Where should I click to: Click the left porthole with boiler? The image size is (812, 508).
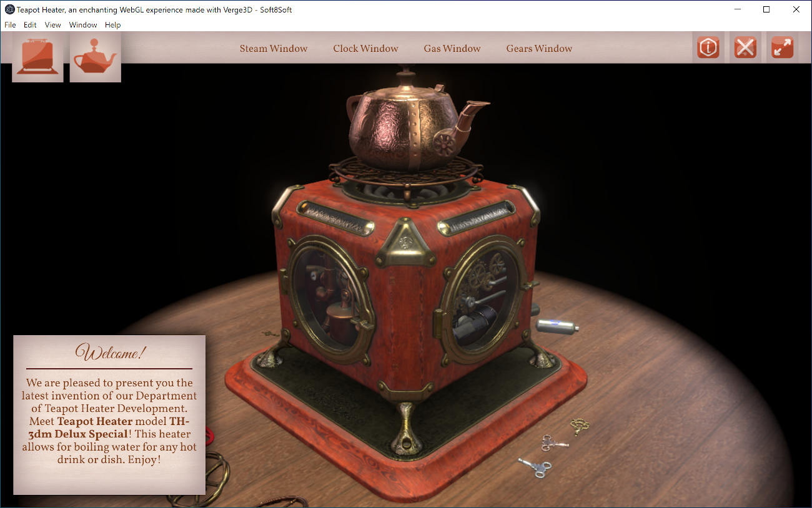pyautogui.click(x=329, y=300)
